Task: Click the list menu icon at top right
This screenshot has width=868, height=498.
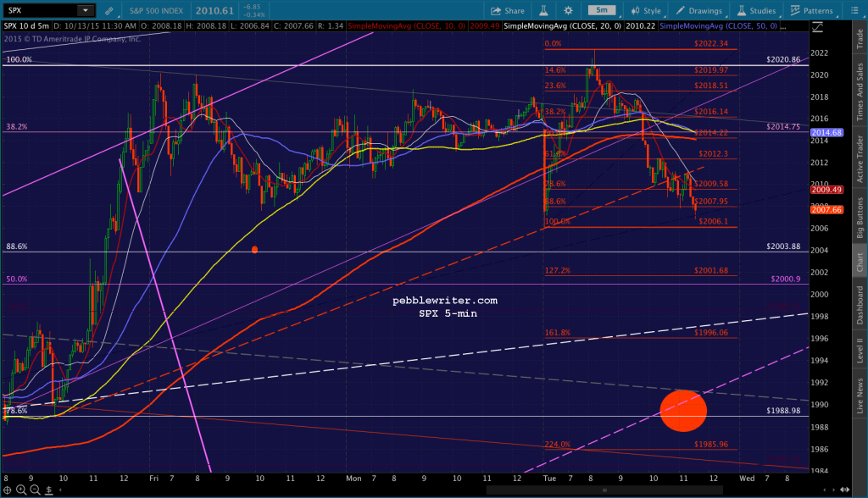Action: [854, 10]
